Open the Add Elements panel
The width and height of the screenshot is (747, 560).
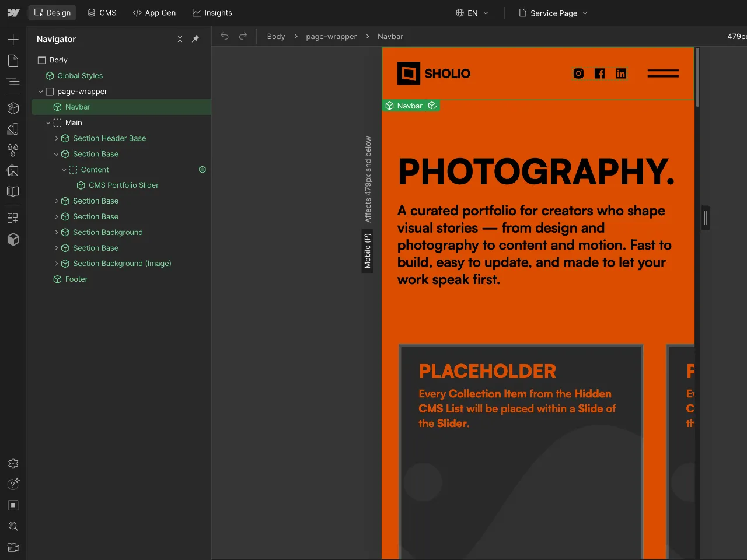[13, 40]
